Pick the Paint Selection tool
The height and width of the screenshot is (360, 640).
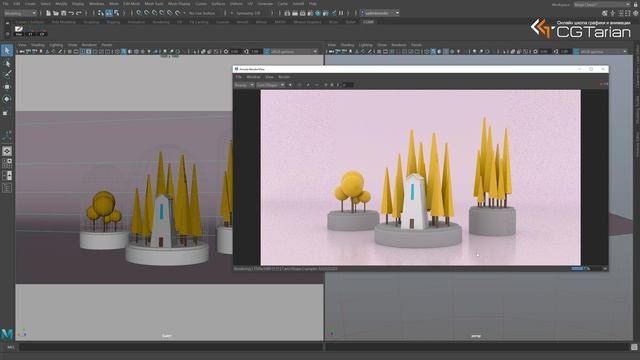(x=7, y=75)
